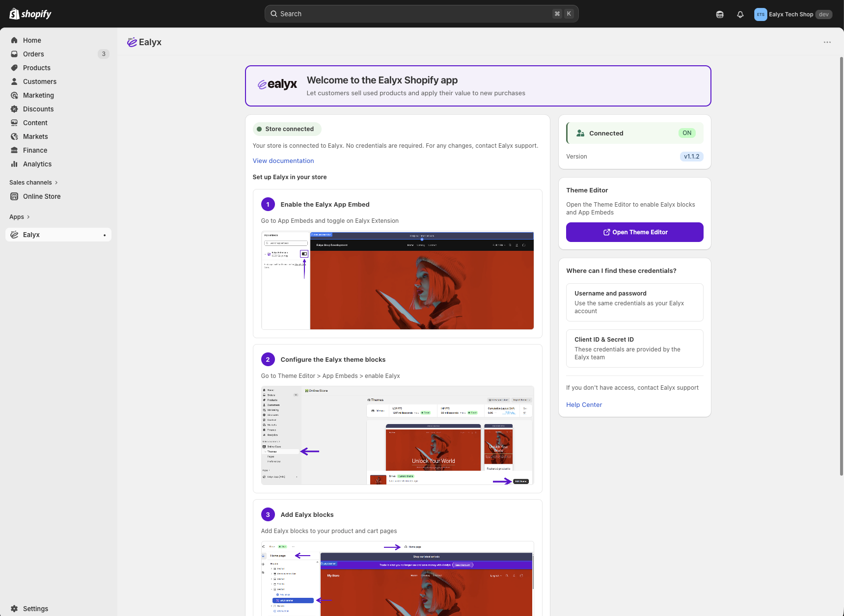844x616 pixels.
Task: Expand the Apps section chevron
Action: point(28,217)
